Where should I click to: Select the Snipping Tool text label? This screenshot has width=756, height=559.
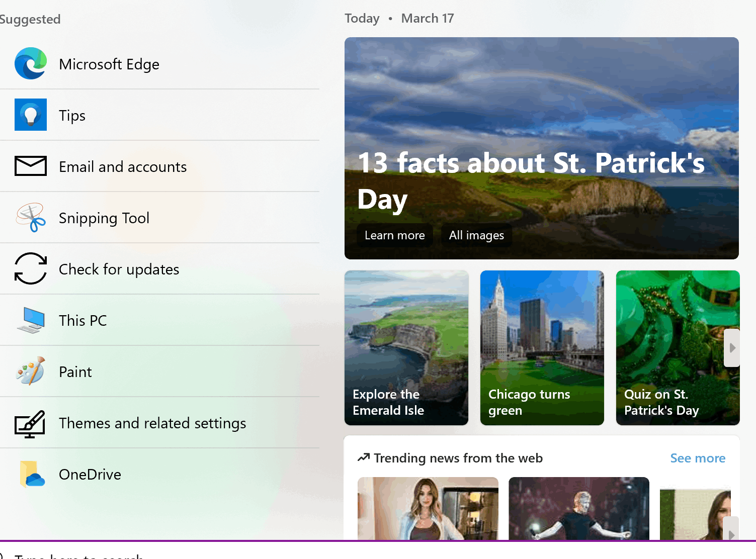point(104,218)
